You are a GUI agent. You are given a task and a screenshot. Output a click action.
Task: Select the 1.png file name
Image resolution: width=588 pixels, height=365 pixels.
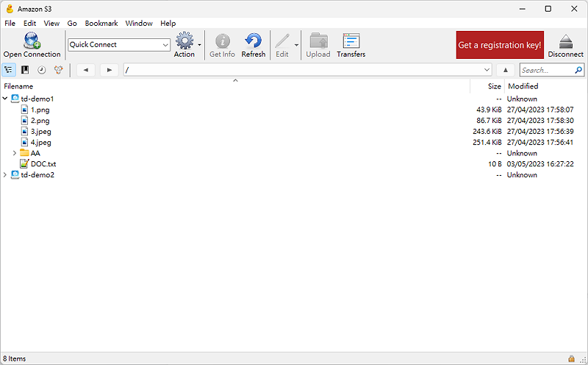[40, 110]
